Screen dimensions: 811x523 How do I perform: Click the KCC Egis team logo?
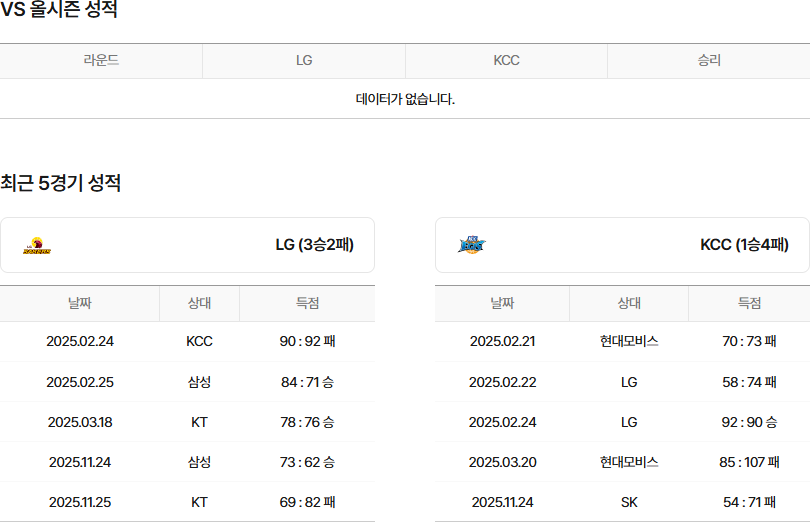(x=471, y=245)
